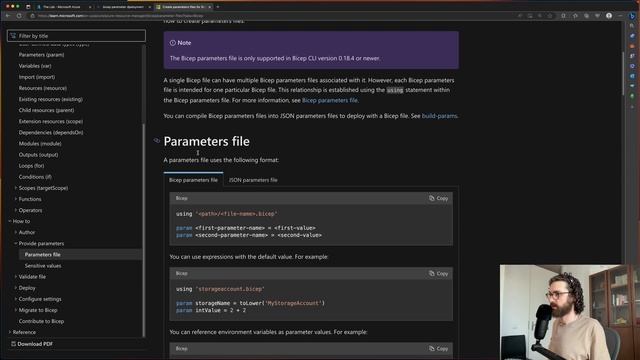
Task: Open Contribute to Bicep in the sidebar
Action: 41,321
